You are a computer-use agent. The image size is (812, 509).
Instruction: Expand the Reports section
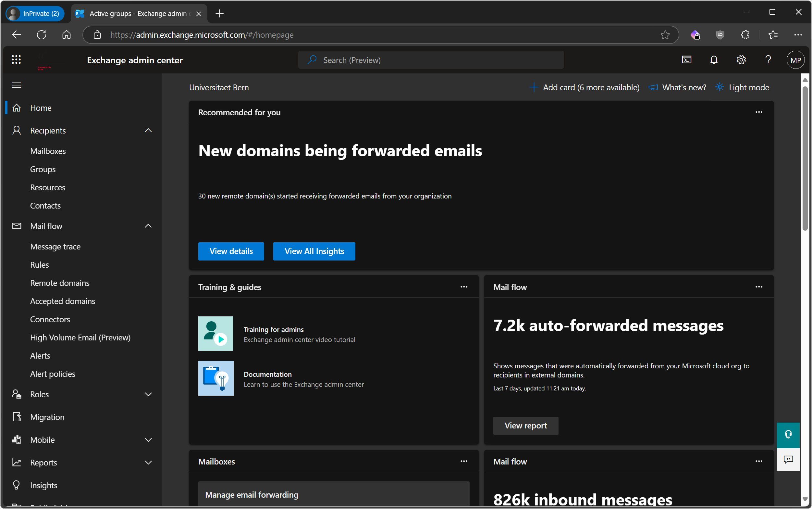[148, 462]
